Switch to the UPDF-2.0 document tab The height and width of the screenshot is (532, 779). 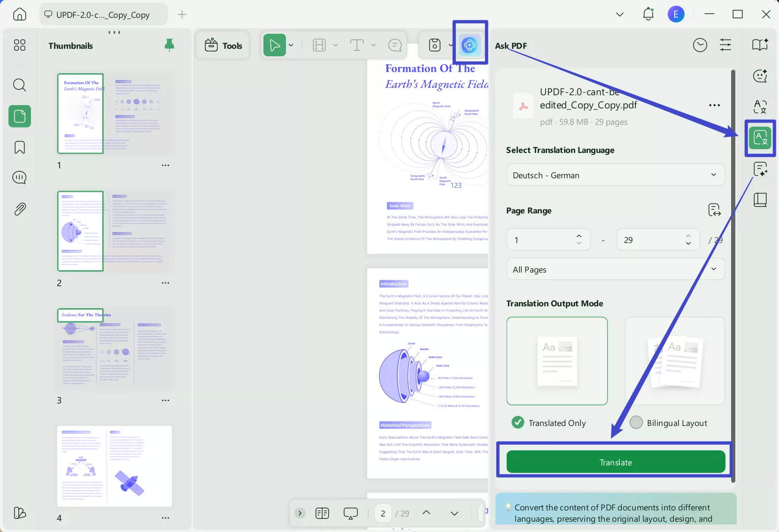click(x=103, y=14)
